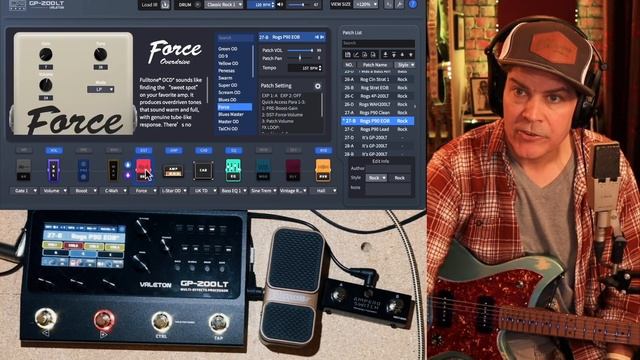
Task: Mute the drum volume speaker icon
Action: [280, 5]
